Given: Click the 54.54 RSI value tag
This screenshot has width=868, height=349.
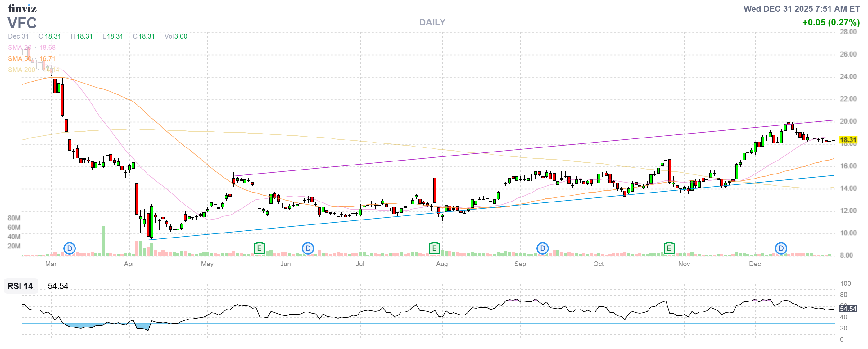Looking at the screenshot, I should [x=848, y=309].
